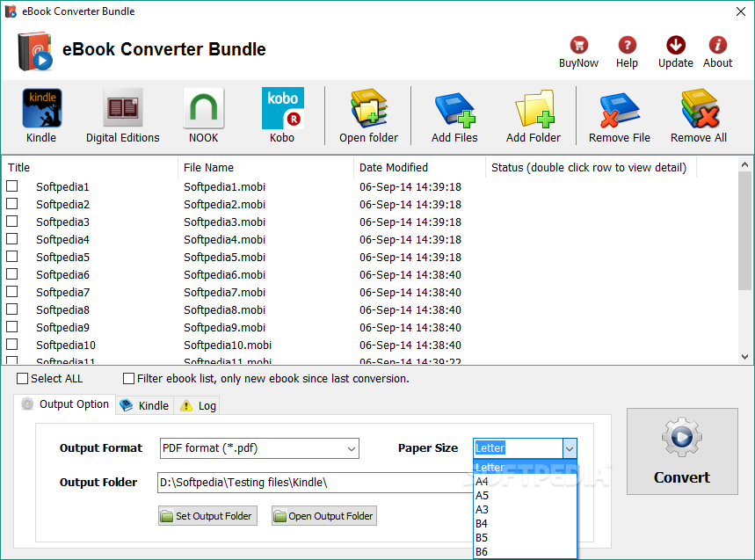Enable the Select ALL checkbox
Image resolution: width=755 pixels, height=560 pixels.
(22, 379)
